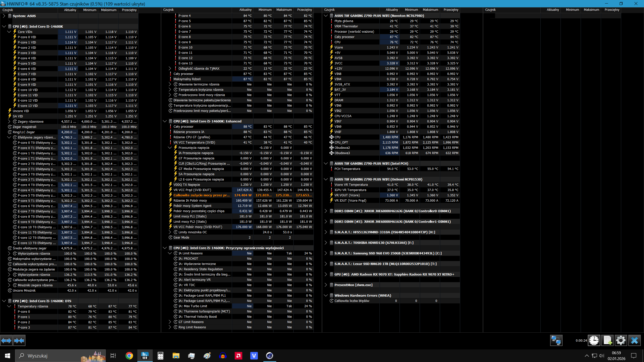Image resolution: width=644 pixels, height=362 pixels.
Task: Open sensor settings gear icon
Action: point(621,341)
